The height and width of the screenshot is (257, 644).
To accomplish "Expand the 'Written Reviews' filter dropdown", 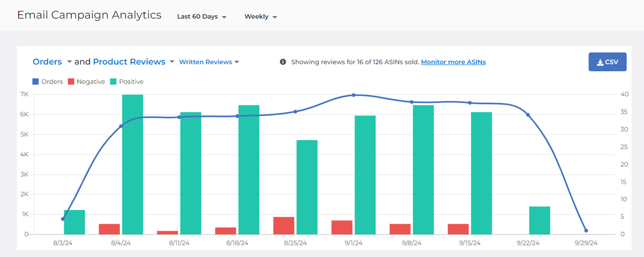I will point(209,62).
